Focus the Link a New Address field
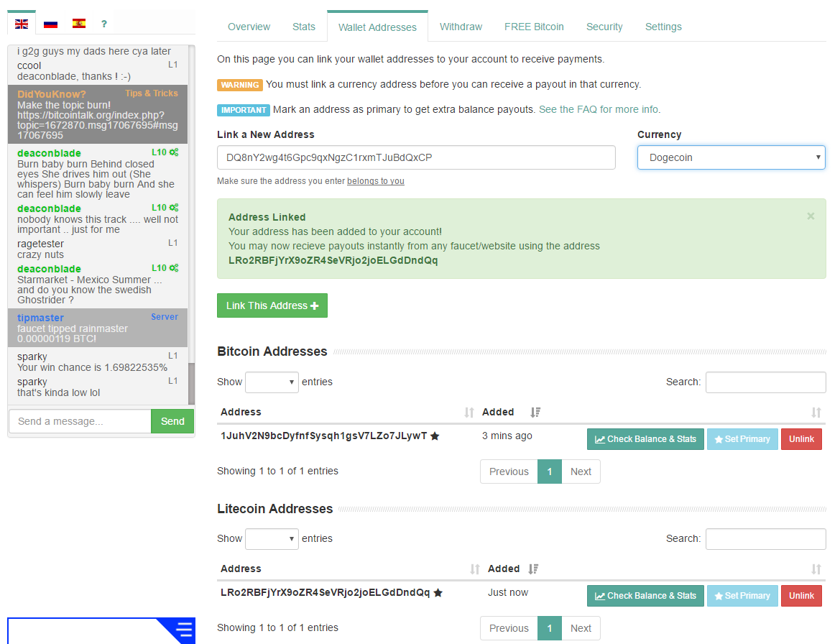The width and height of the screenshot is (840, 644). click(x=416, y=157)
